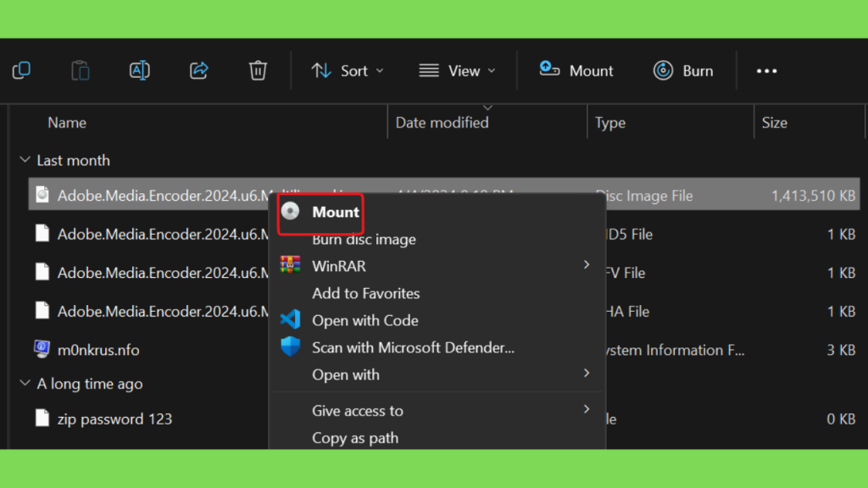This screenshot has height=488, width=868.
Task: Click the Copy icon in the toolbar
Action: point(21,70)
